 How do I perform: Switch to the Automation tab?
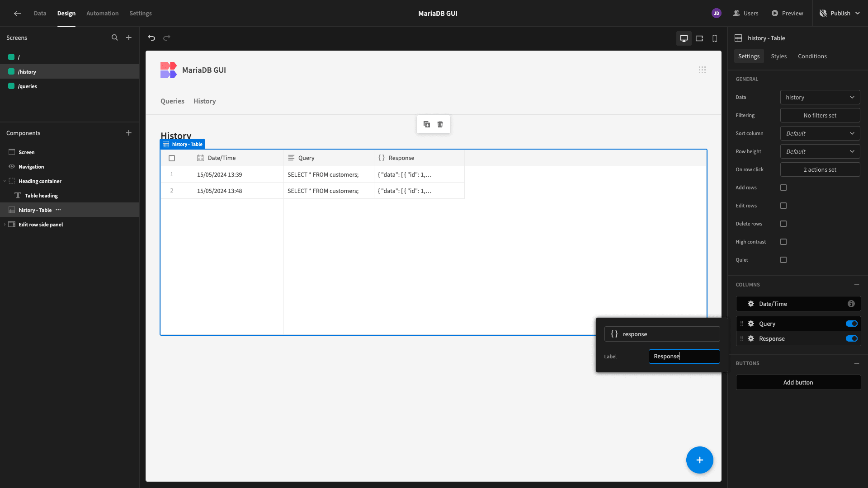(x=102, y=13)
